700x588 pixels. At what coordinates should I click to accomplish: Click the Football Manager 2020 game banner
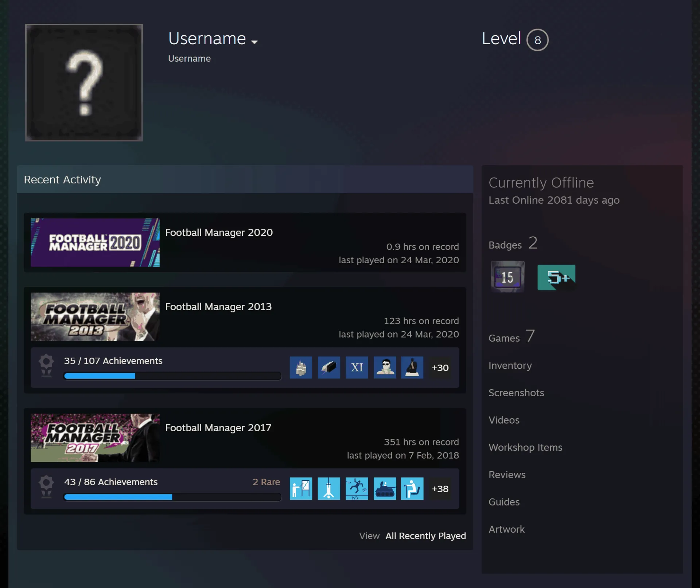pyautogui.click(x=95, y=242)
